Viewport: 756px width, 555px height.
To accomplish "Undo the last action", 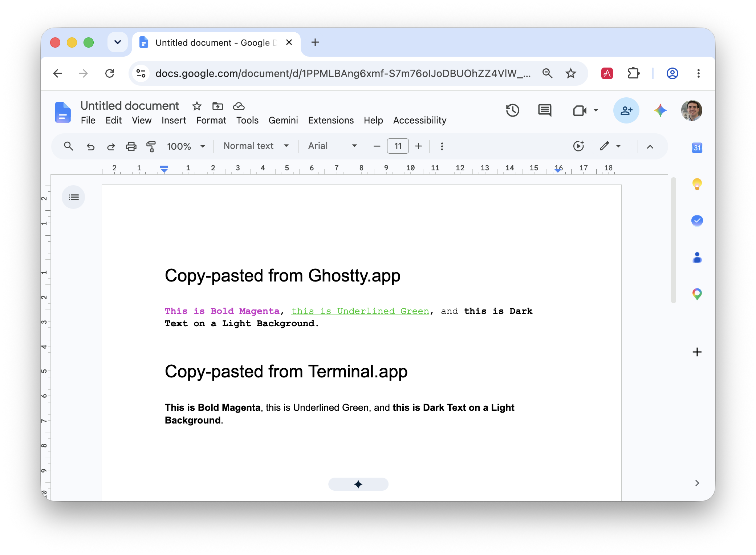I will (90, 146).
